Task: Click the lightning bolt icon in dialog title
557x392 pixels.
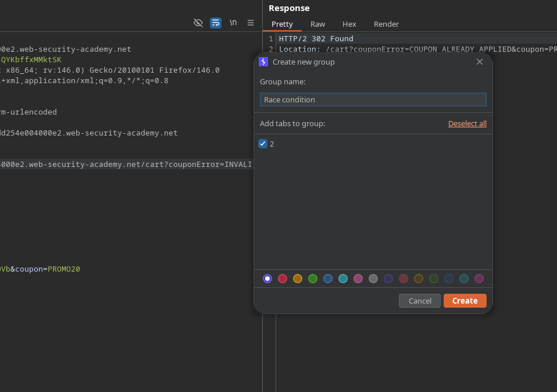Action: coord(263,62)
